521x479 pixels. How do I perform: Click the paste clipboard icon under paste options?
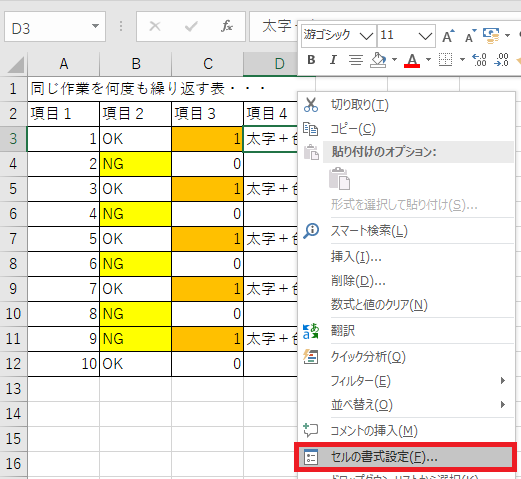[x=339, y=179]
